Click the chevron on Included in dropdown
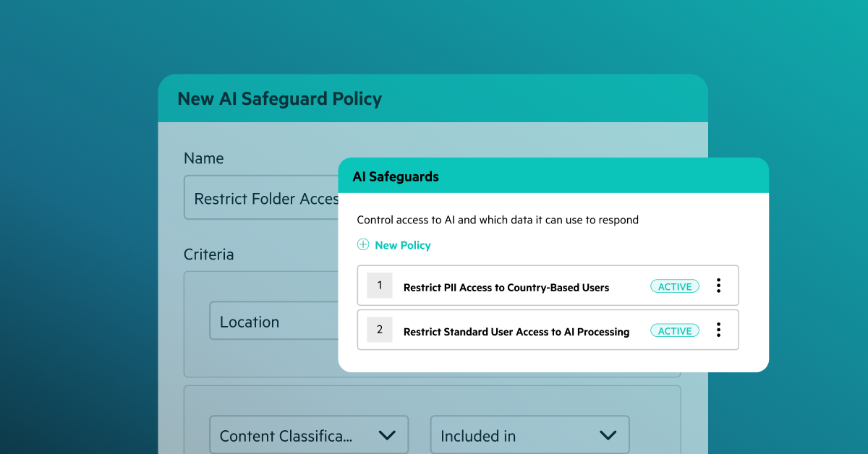868x454 pixels. coord(608,435)
